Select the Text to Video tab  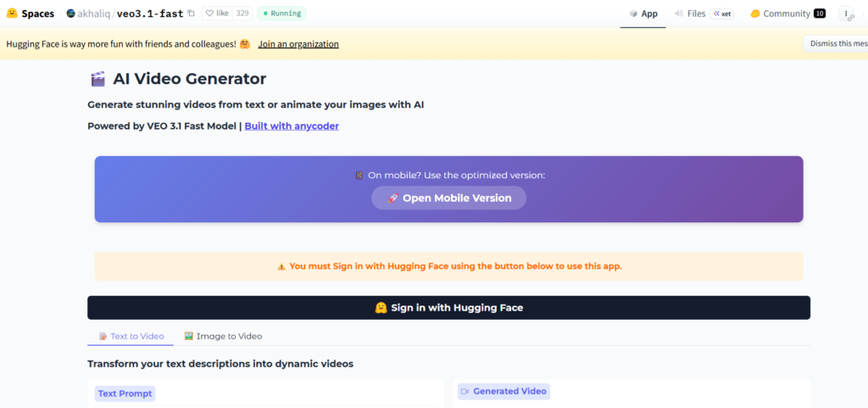pyautogui.click(x=131, y=336)
